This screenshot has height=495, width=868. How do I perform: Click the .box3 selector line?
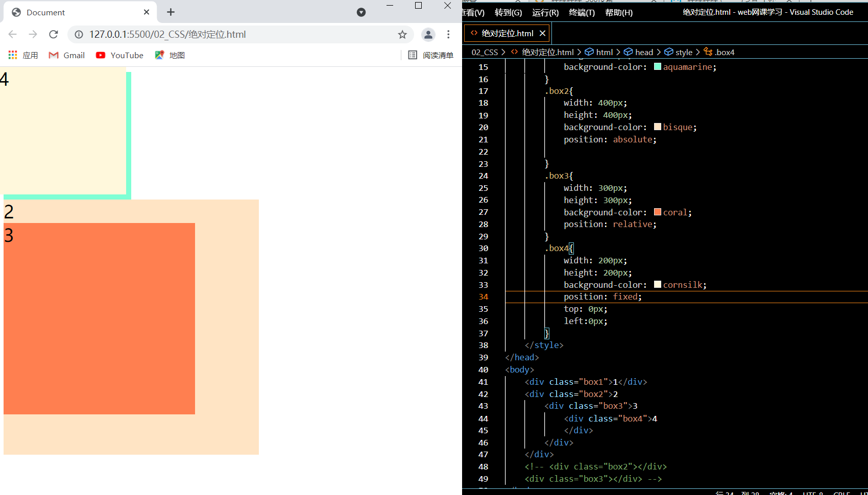coord(559,176)
